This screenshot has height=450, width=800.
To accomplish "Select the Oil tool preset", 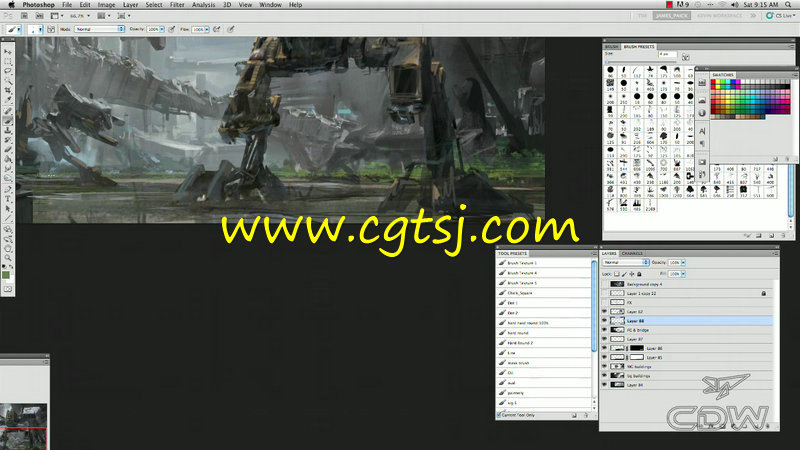I will point(544,373).
